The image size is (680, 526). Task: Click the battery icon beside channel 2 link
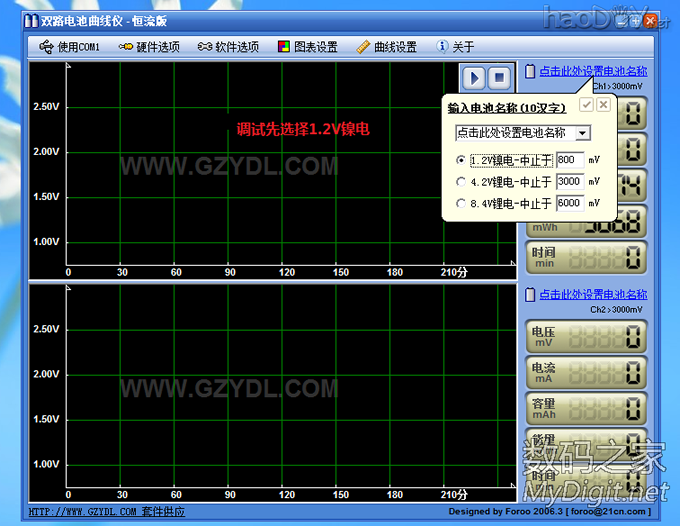click(530, 294)
